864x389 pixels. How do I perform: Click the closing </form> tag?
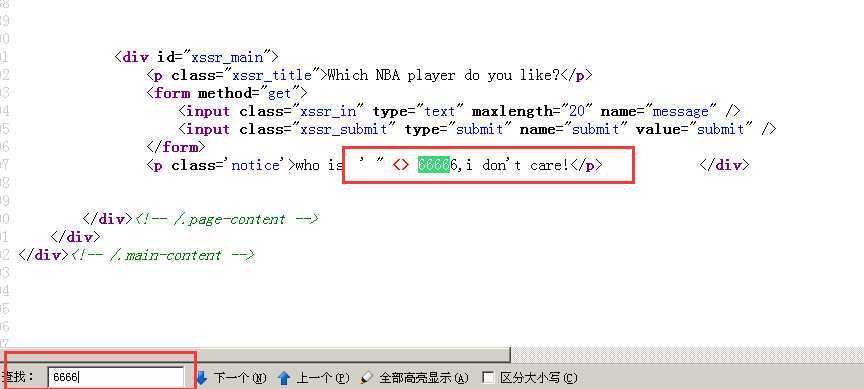pyautogui.click(x=176, y=147)
